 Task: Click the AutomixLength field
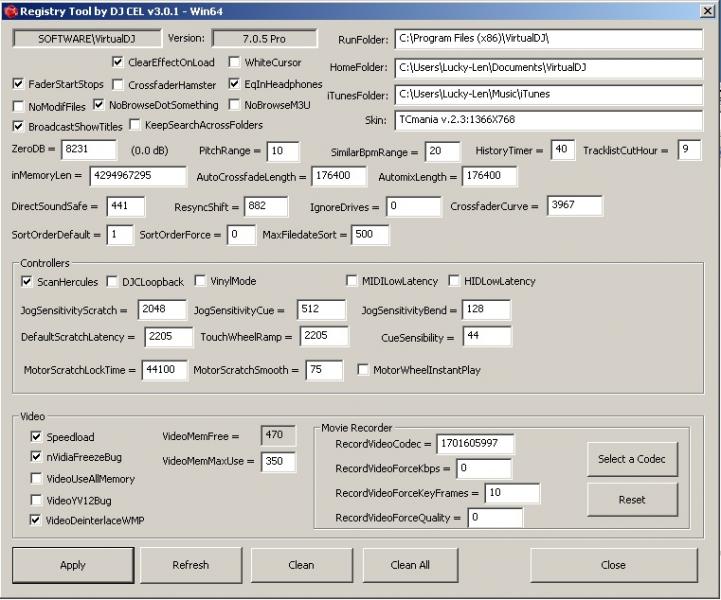point(489,176)
